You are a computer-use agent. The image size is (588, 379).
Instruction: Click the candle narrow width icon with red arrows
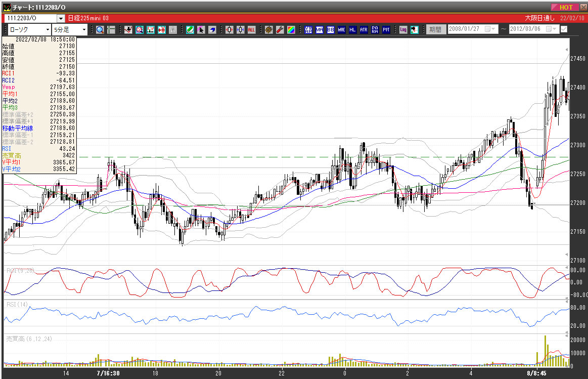coord(230,30)
